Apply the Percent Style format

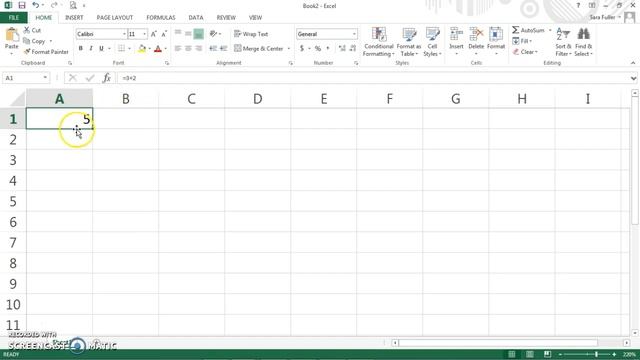(318, 48)
